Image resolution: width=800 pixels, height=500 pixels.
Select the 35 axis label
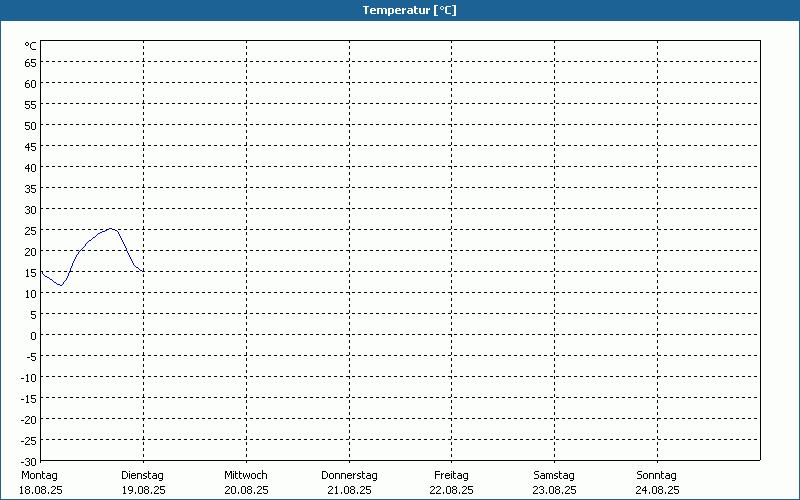point(31,189)
